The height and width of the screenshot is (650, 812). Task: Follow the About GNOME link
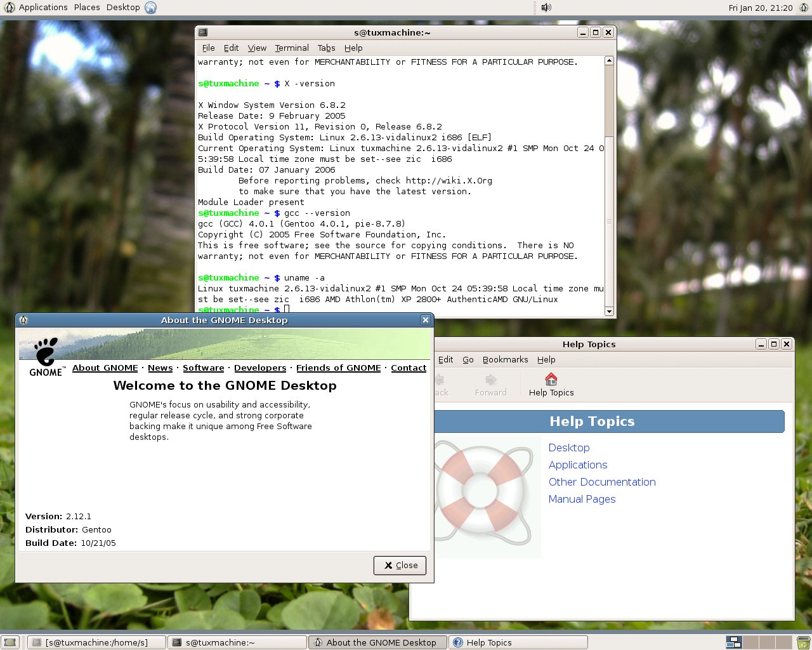(x=105, y=368)
